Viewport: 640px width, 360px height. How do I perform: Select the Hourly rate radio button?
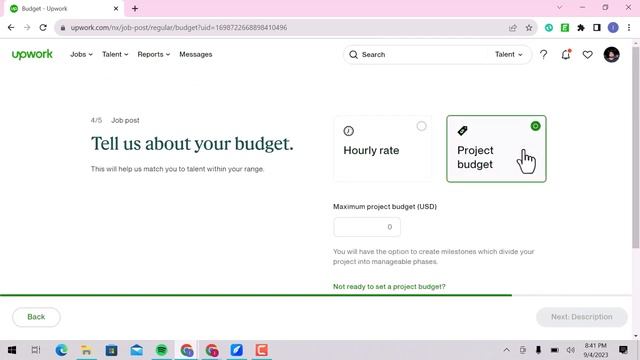(421, 126)
